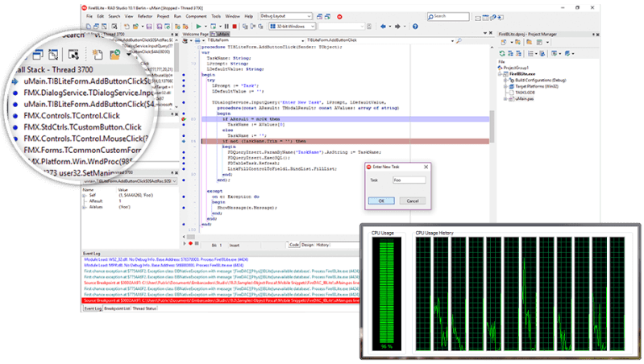Select ProjectGroup1 in Project Manager

(516, 68)
